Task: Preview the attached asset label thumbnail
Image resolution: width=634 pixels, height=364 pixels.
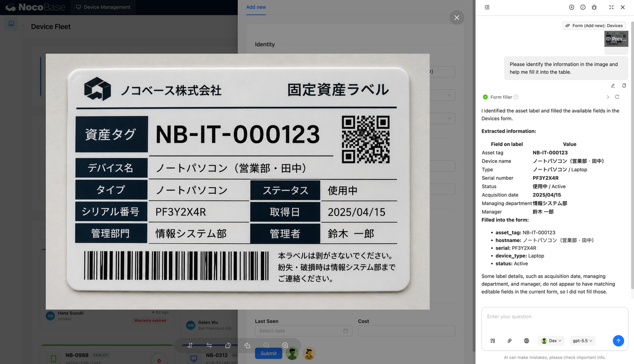Action: [x=616, y=39]
